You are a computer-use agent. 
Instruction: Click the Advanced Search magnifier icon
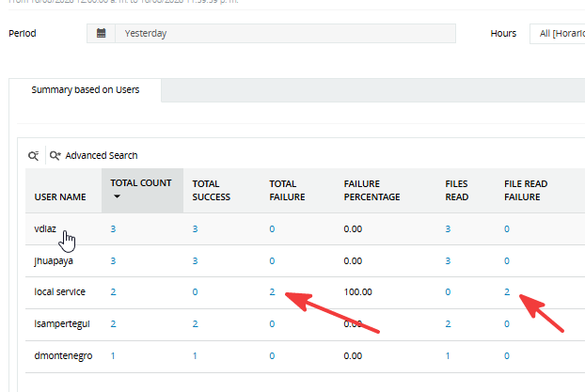(x=55, y=155)
